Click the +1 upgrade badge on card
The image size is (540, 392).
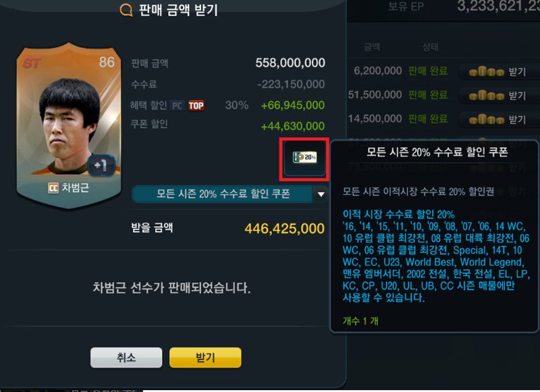tap(101, 166)
